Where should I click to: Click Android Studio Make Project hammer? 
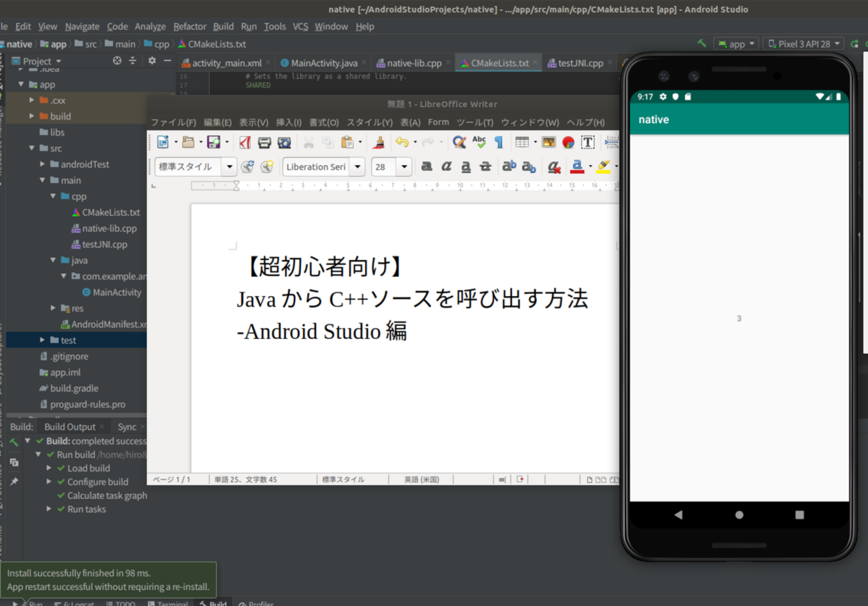coord(702,43)
